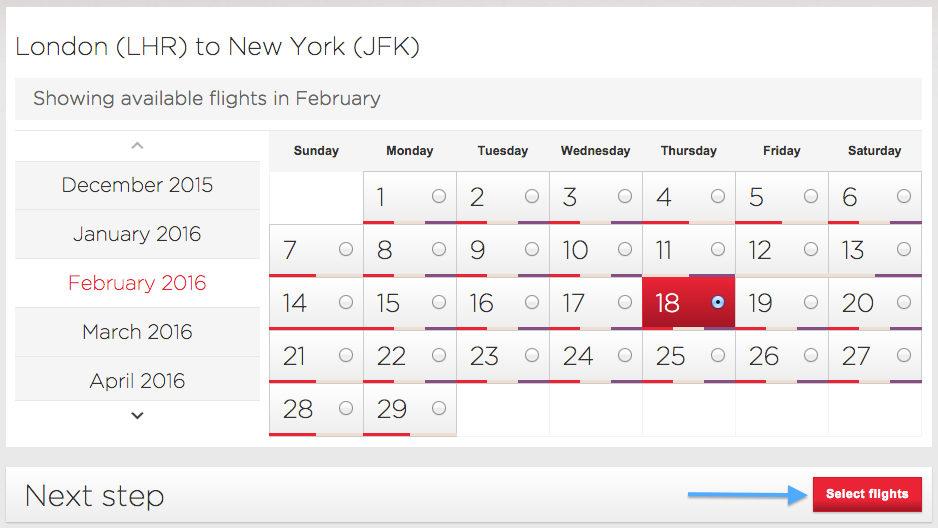Choose the date cell for February 10
938x528 pixels.
(x=596, y=251)
